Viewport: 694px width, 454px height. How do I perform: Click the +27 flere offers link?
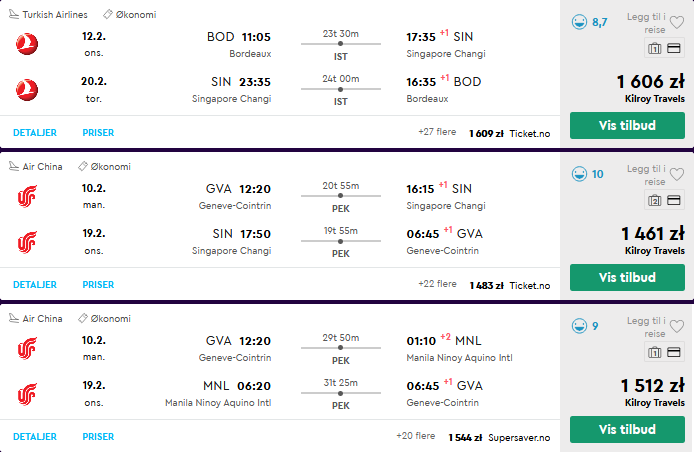(437, 132)
